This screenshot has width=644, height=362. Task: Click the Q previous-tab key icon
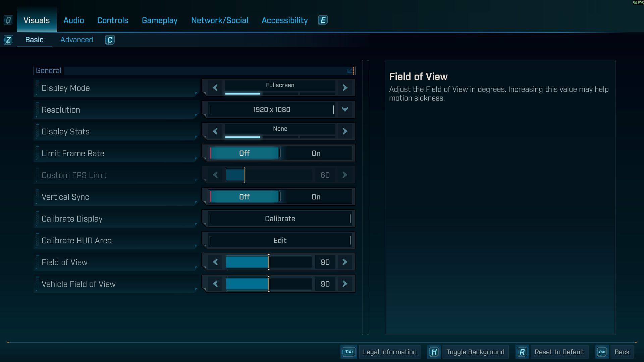point(8,20)
